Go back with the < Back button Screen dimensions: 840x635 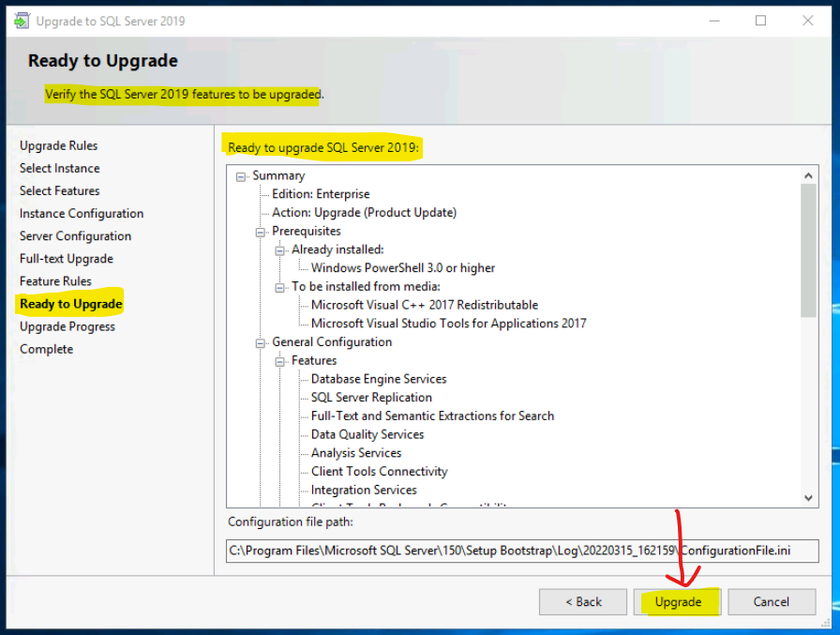[583, 602]
